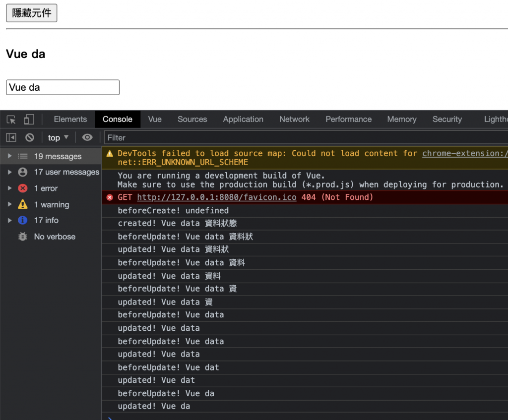
Task: Clear the console with the ban icon
Action: click(x=29, y=138)
